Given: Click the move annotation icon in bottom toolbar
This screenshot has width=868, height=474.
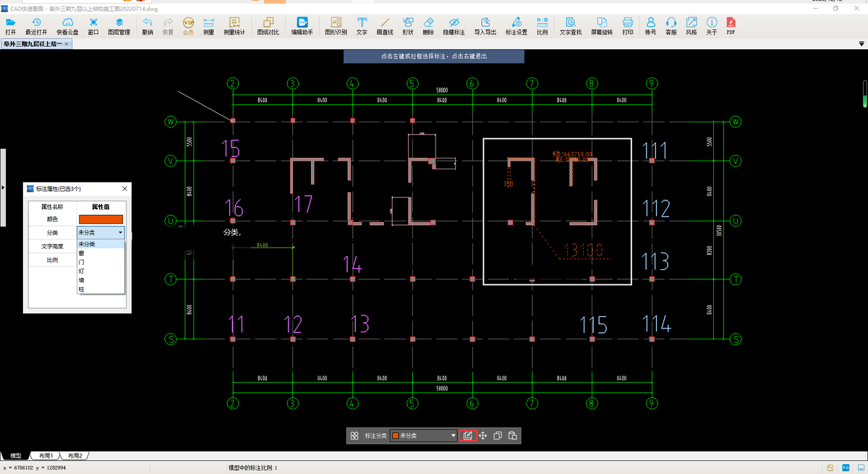Looking at the screenshot, I should [x=482, y=436].
